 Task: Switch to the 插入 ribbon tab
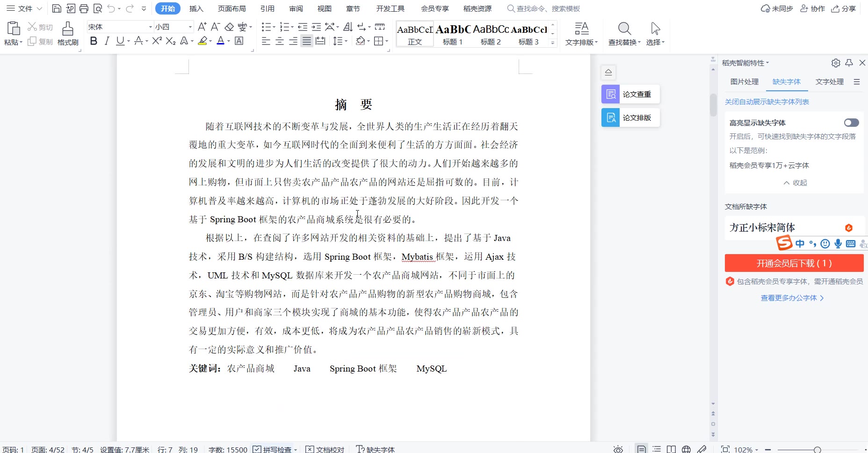(x=196, y=8)
